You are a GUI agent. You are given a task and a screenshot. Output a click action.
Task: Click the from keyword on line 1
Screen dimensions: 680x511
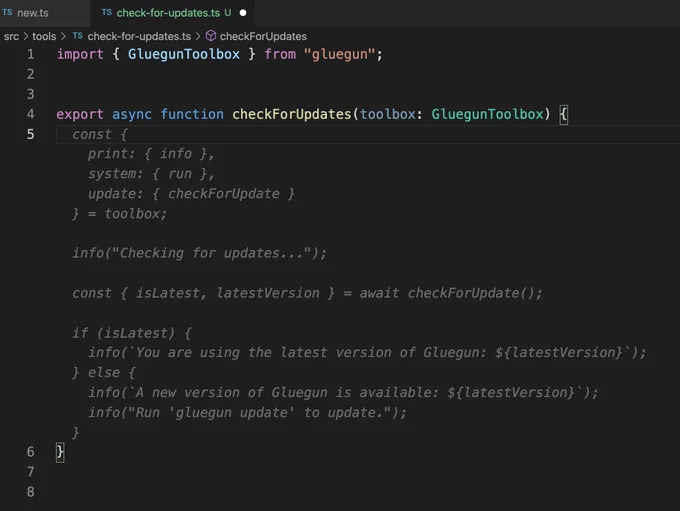coord(280,54)
